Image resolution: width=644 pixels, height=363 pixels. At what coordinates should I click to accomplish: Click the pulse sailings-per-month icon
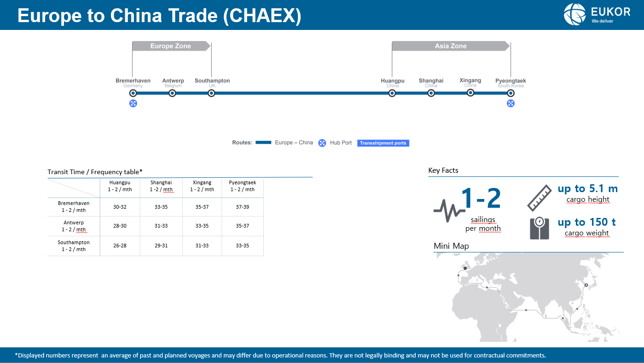pos(449,211)
